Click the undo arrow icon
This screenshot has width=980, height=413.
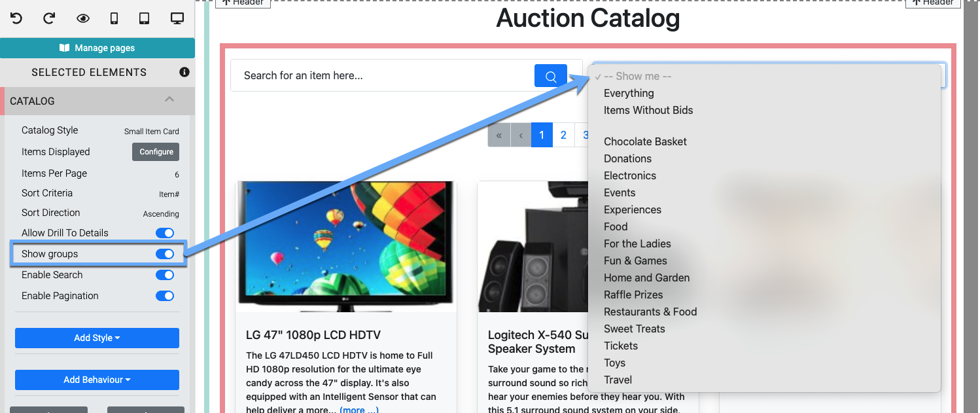click(16, 18)
